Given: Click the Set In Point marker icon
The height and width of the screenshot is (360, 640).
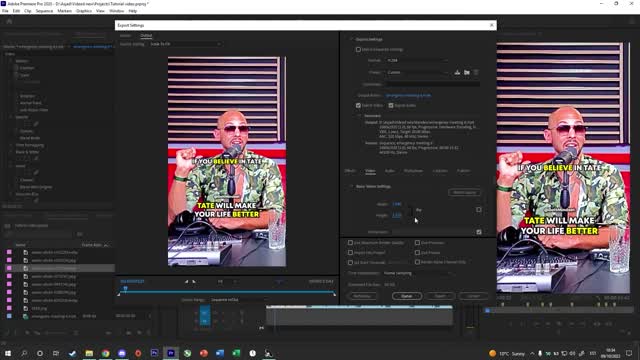Looking at the screenshot, I should tap(187, 281).
